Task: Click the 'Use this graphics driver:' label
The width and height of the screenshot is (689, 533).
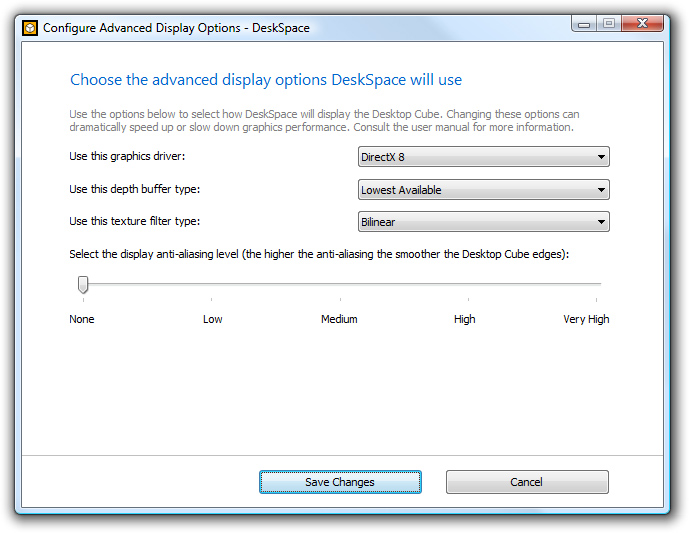Action: click(x=127, y=156)
